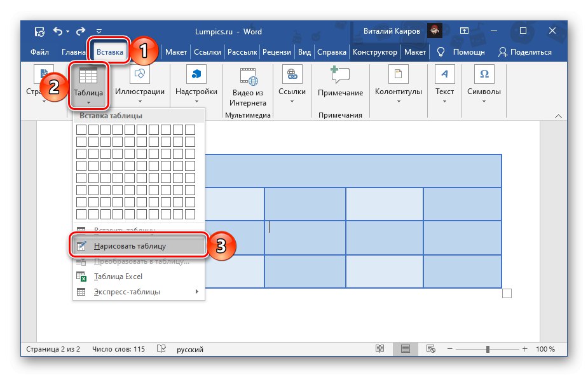This screenshot has width=588, height=377.
Task: Click the Мультимедиа group label
Action: pyautogui.click(x=247, y=115)
